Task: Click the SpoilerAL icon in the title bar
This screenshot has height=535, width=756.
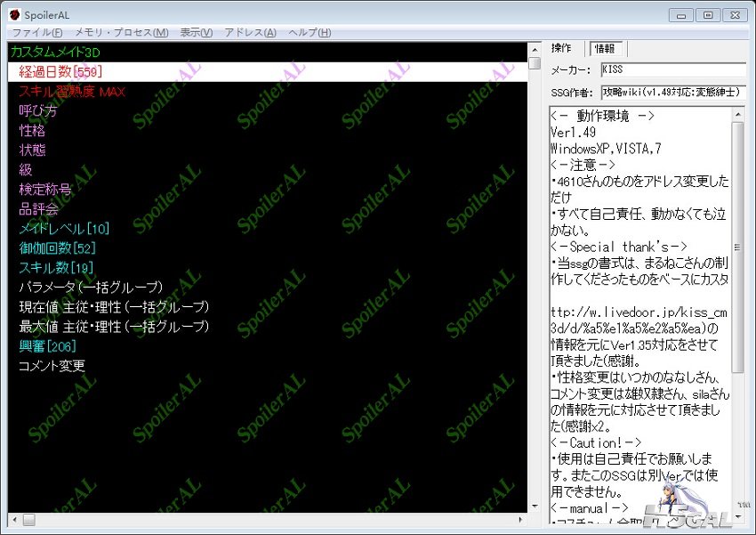Action: [13, 14]
